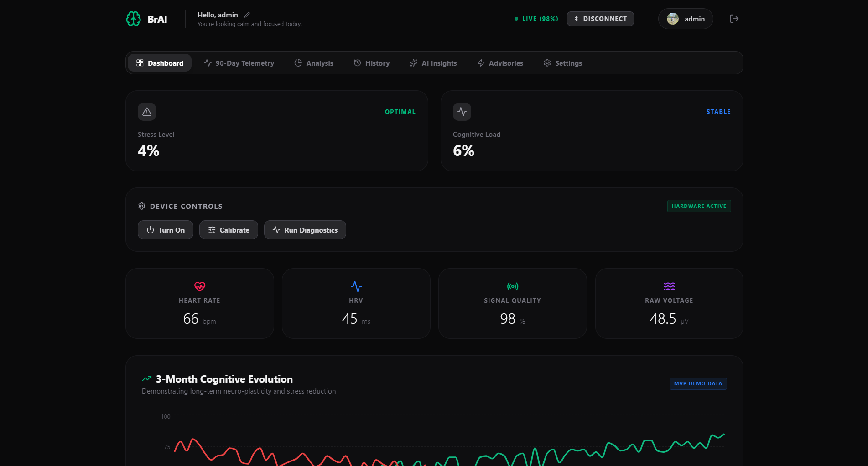Open the 90-Day Telemetry tab

(x=239, y=63)
